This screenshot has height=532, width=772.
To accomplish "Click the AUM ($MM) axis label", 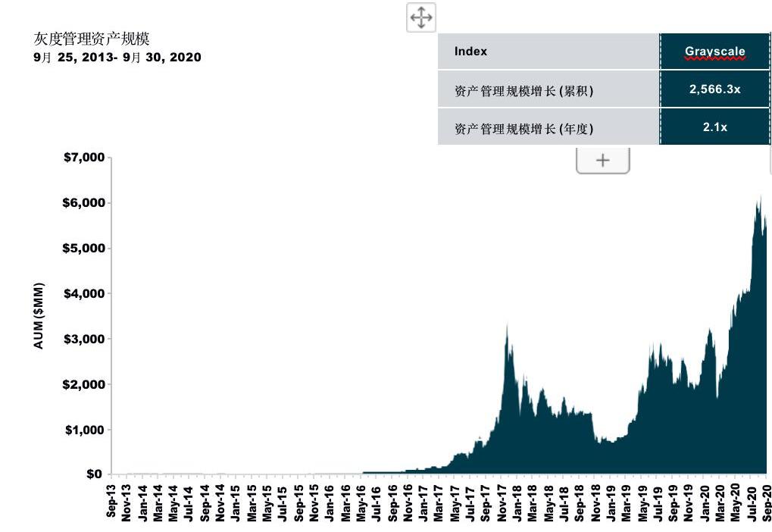I will click(39, 316).
